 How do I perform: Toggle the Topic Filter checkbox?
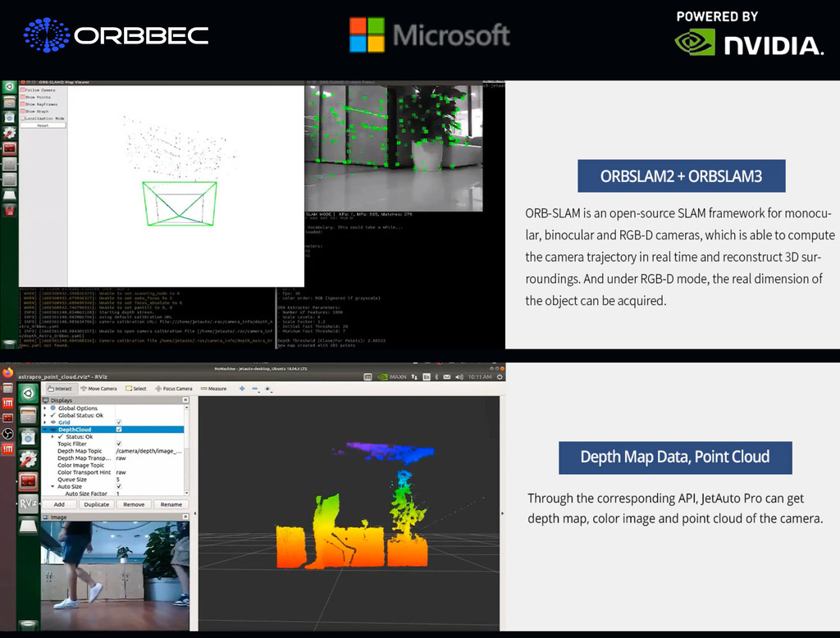click(119, 444)
